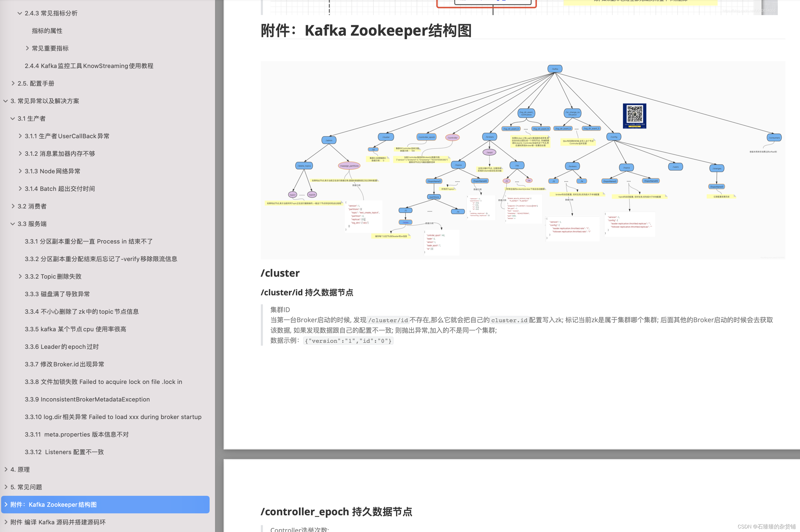The height and width of the screenshot is (532, 800).
Task: Collapse the 3.3 服务端 section
Action: tap(13, 223)
